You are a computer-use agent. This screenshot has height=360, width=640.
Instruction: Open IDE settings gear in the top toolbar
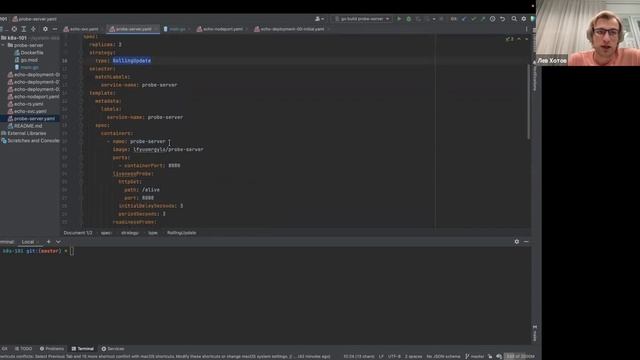(x=524, y=19)
